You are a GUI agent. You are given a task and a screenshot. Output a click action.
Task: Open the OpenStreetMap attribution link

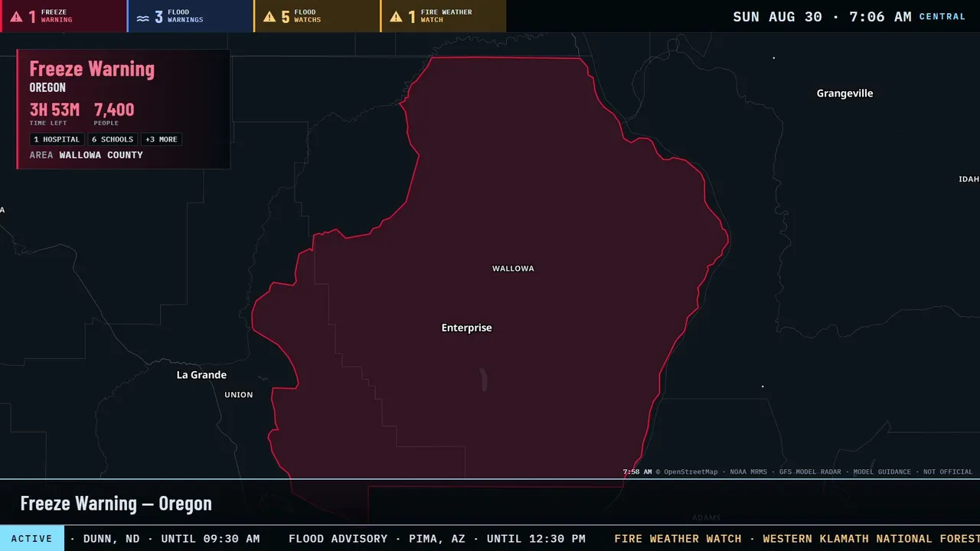687,472
